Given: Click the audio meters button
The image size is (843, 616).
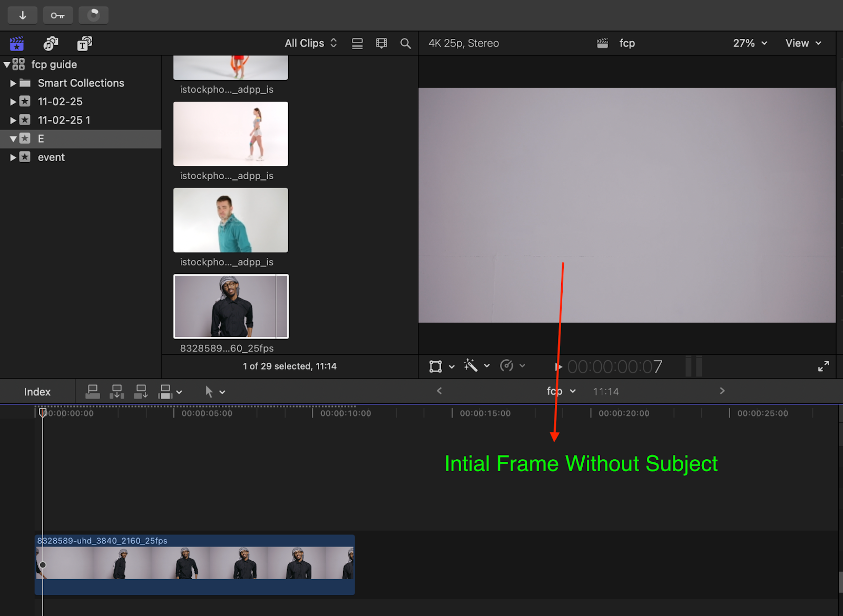Looking at the screenshot, I should (x=694, y=366).
